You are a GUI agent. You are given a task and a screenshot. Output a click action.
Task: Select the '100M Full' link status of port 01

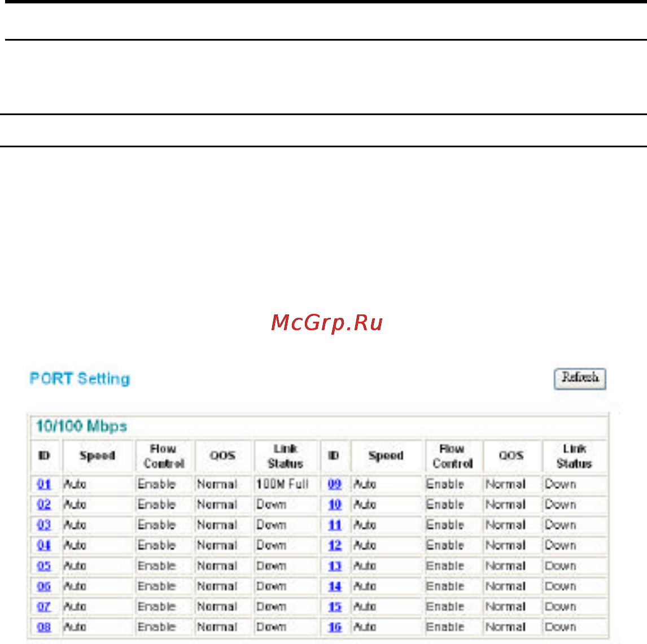pos(282,484)
